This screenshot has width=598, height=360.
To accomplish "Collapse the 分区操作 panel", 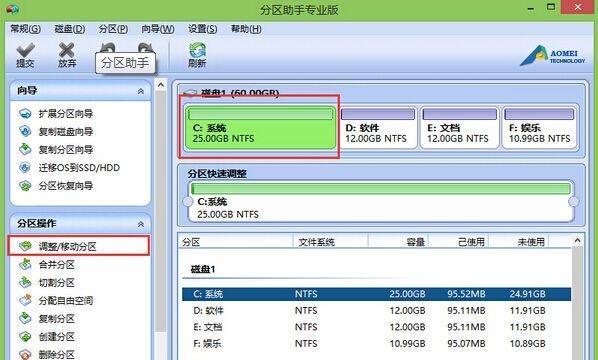I will tap(141, 224).
